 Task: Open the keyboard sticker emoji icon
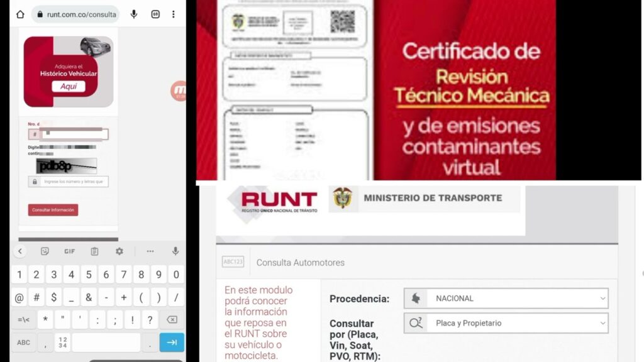(45, 251)
